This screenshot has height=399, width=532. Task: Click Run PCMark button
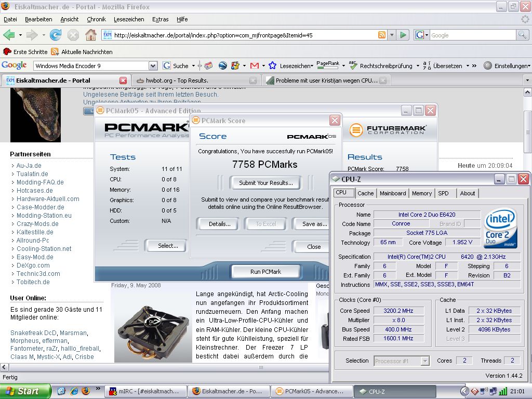tap(265, 272)
